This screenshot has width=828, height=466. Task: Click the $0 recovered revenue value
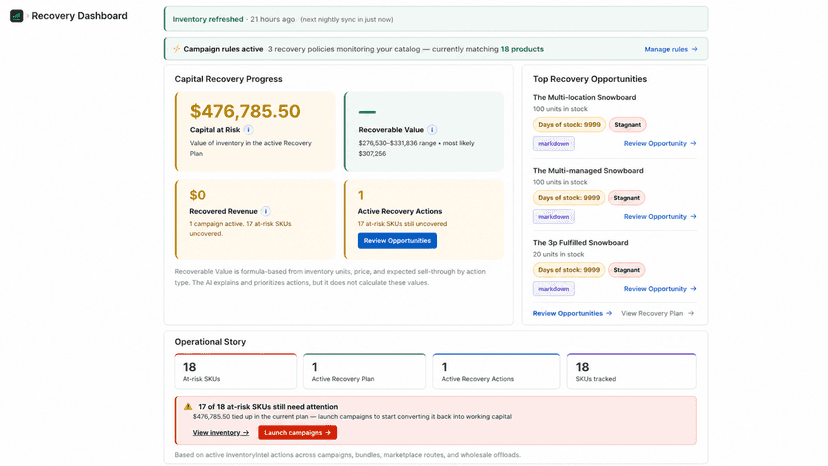197,195
